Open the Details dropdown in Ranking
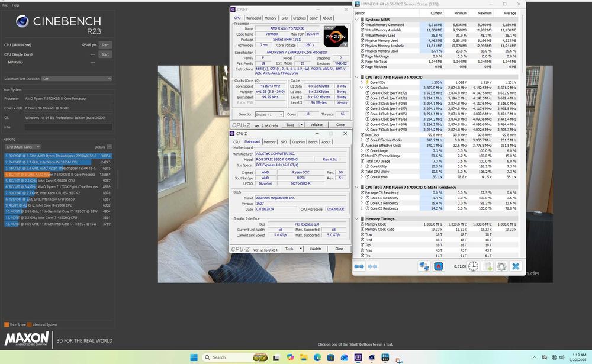Viewport: 592px width, 364px height. pos(110,147)
